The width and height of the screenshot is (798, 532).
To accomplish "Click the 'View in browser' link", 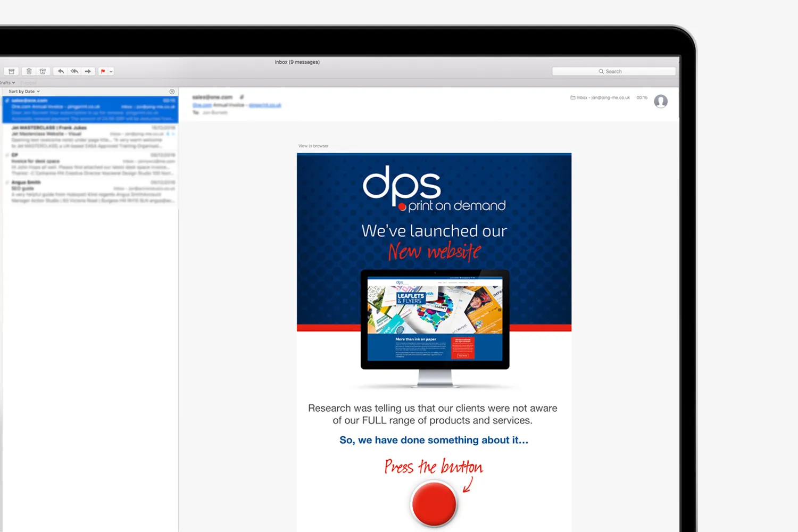I will [x=313, y=146].
